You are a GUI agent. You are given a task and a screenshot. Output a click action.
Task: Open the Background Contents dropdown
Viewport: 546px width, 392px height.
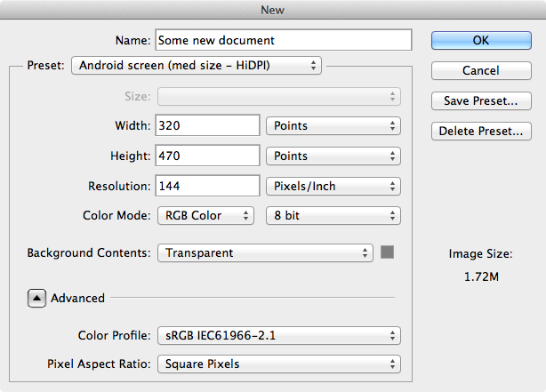(x=264, y=252)
